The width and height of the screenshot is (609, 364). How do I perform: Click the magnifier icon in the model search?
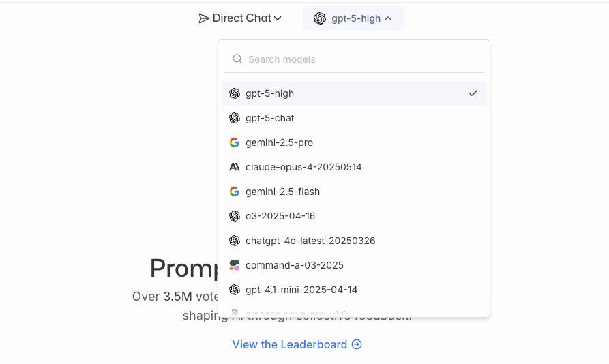tap(237, 59)
